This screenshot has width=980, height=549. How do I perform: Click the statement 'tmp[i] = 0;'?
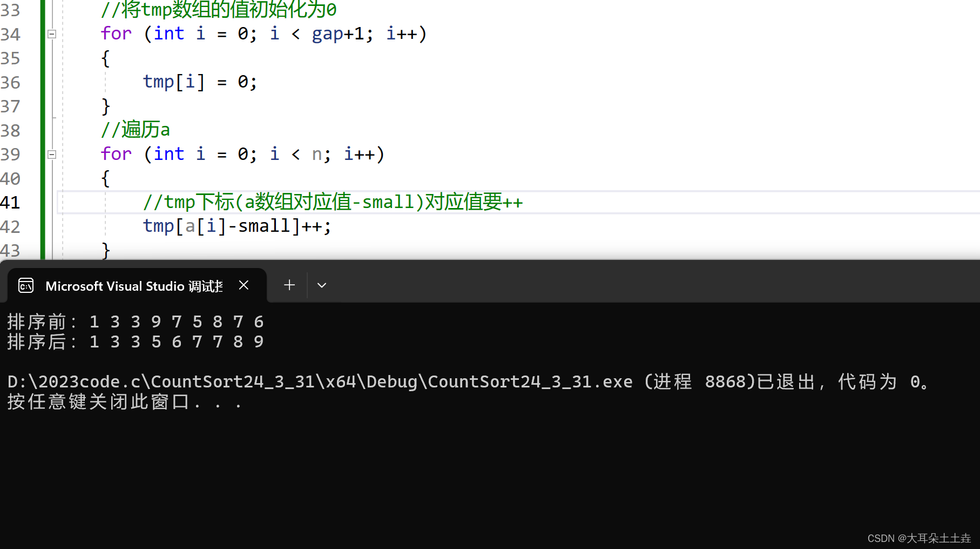(200, 82)
